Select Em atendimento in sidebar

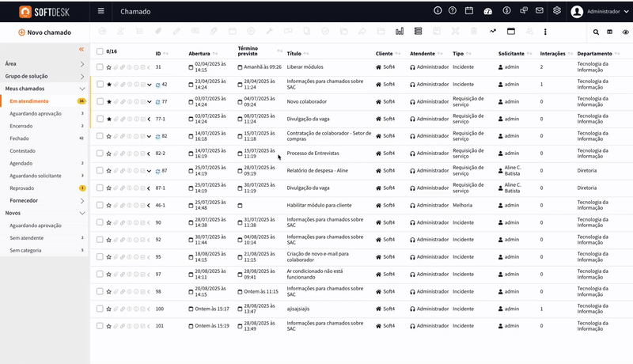click(29, 101)
